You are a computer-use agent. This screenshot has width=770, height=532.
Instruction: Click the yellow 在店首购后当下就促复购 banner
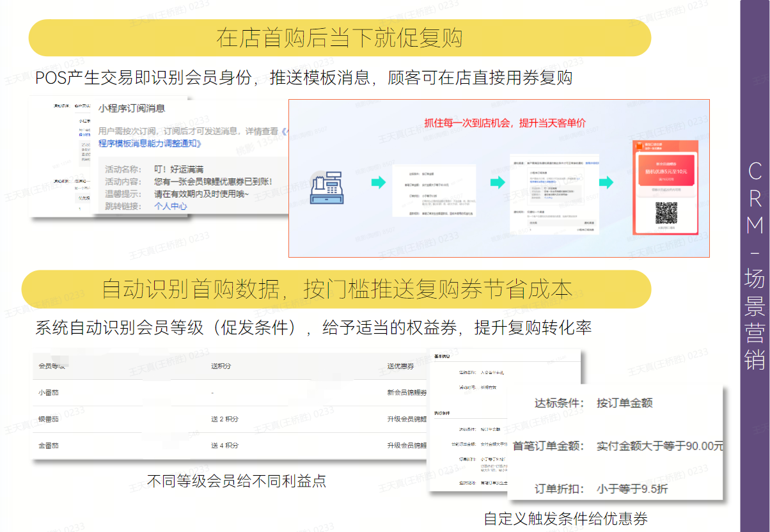[340, 38]
